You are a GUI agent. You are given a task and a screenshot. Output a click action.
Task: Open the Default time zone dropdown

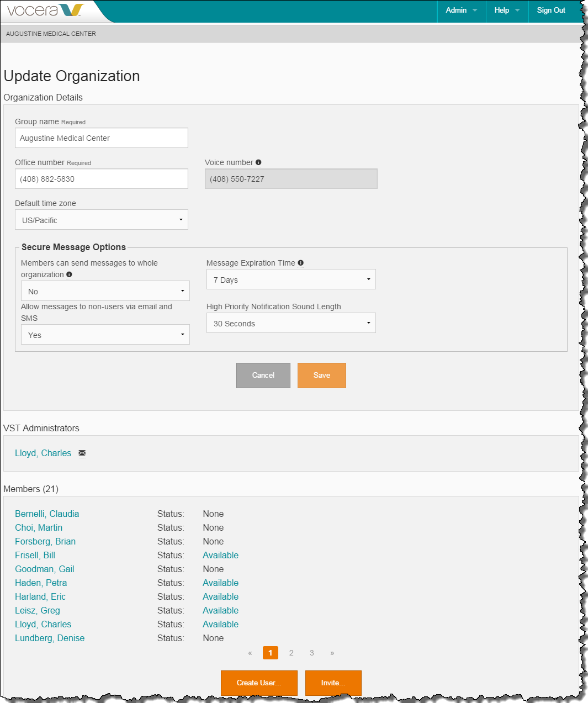click(x=102, y=220)
